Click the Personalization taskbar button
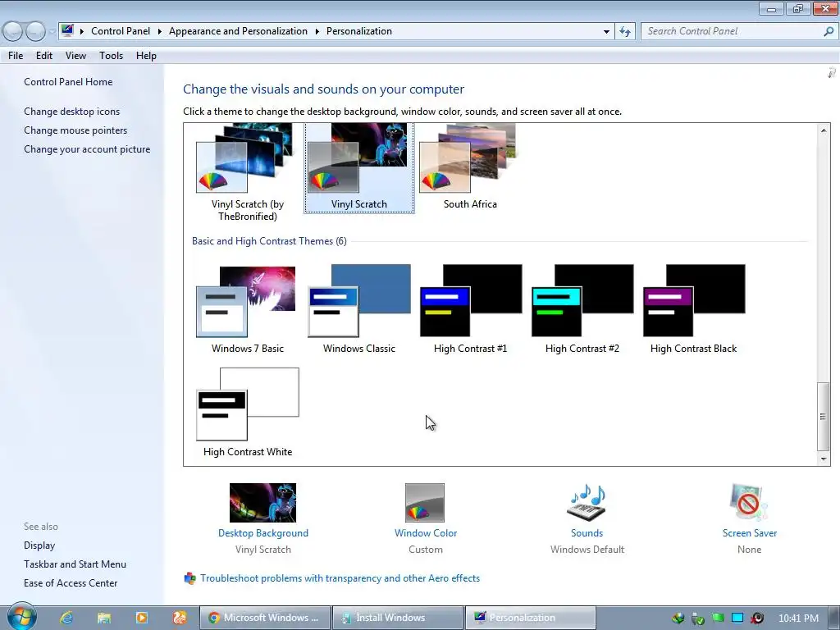Image resolution: width=840 pixels, height=630 pixels. 531,618
